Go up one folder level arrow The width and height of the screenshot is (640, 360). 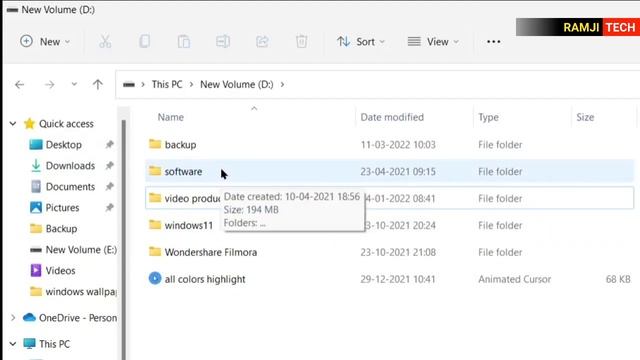98,84
